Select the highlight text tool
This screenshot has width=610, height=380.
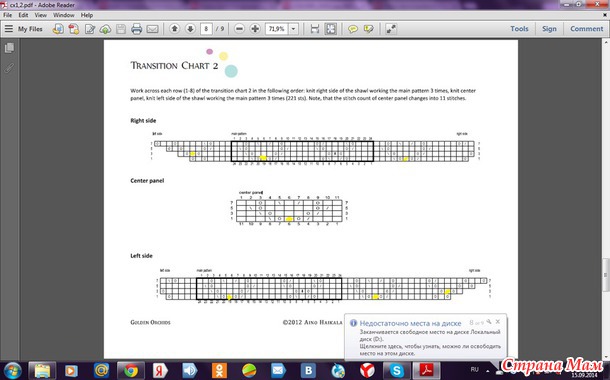coord(368,29)
